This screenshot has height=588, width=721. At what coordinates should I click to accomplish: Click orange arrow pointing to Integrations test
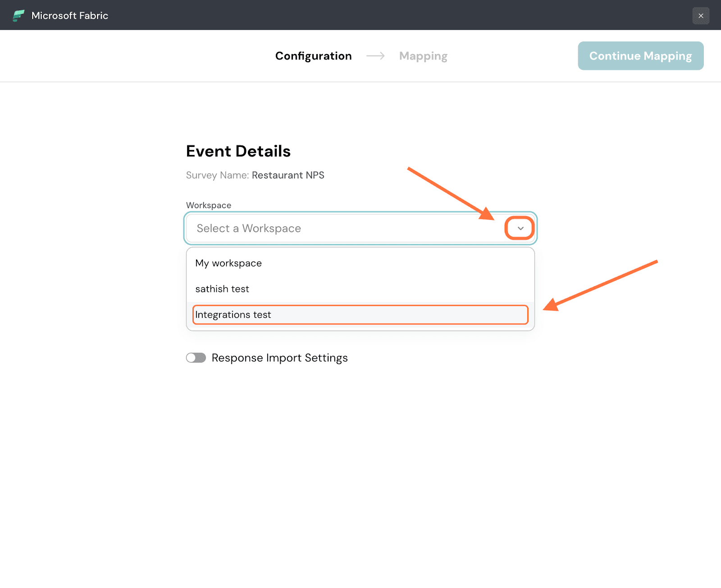click(600, 286)
